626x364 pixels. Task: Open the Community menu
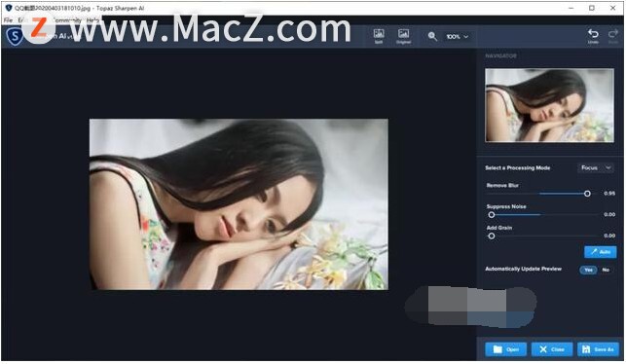(67, 20)
